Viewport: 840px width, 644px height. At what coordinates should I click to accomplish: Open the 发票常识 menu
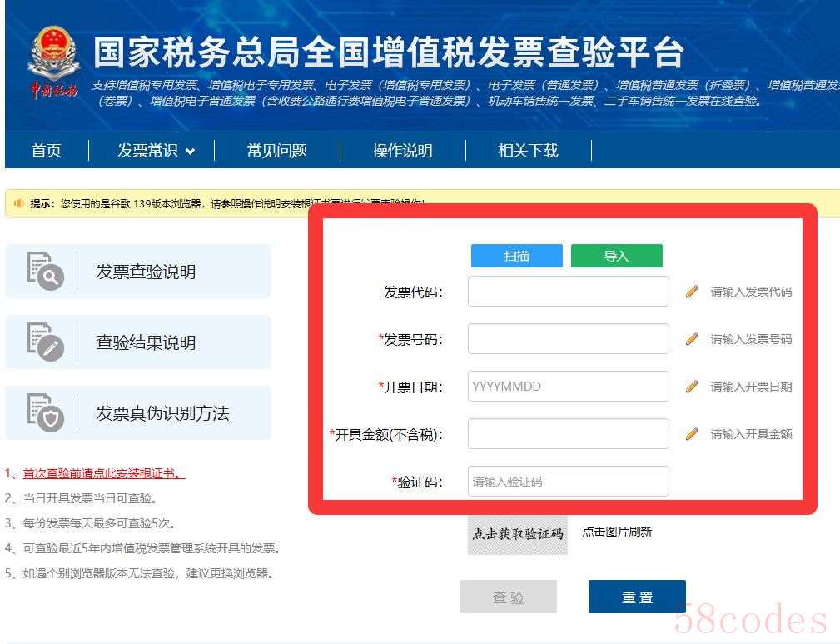point(148,151)
